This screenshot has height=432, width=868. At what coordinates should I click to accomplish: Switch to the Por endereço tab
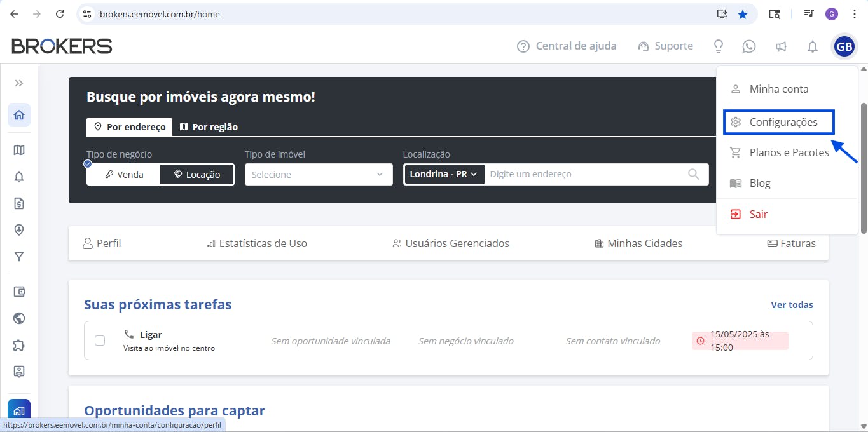click(130, 126)
